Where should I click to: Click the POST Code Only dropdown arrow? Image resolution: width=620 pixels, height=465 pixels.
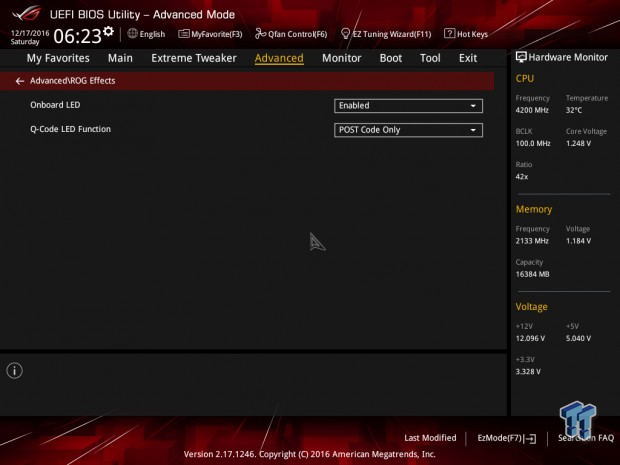473,130
